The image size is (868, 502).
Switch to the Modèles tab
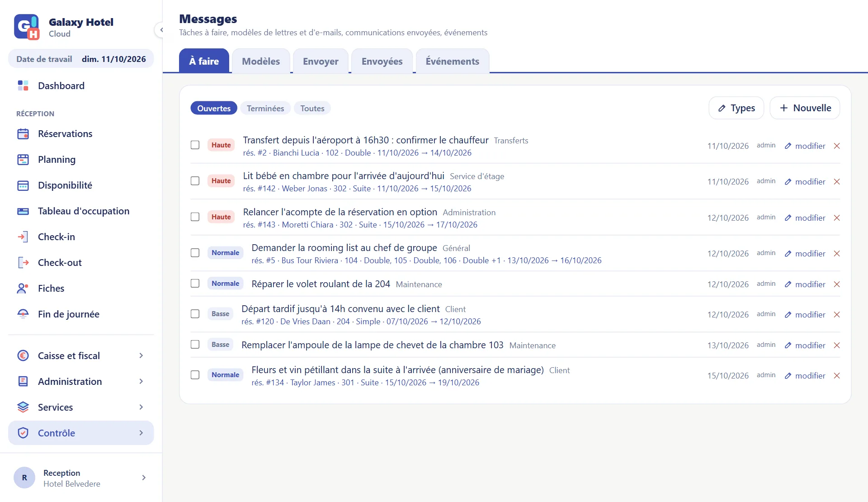[x=261, y=61]
